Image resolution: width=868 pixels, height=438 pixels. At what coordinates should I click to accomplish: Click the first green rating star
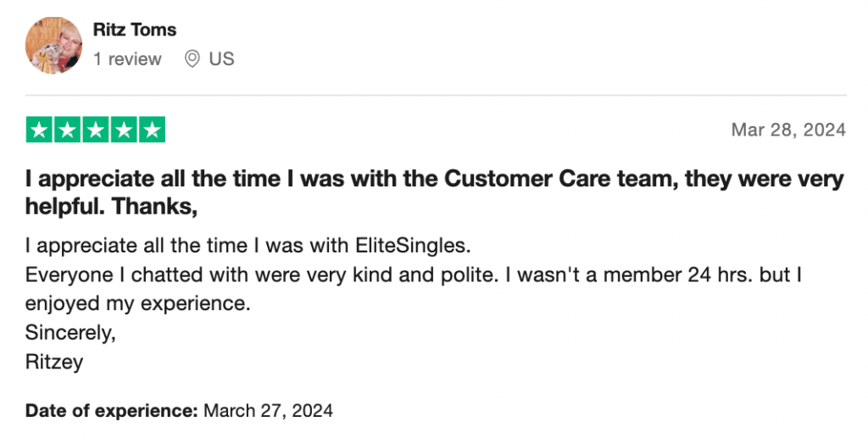tap(39, 130)
